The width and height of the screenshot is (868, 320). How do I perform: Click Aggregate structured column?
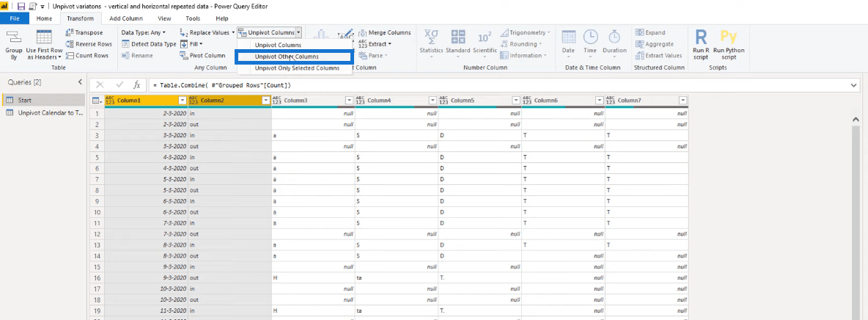[x=655, y=44]
